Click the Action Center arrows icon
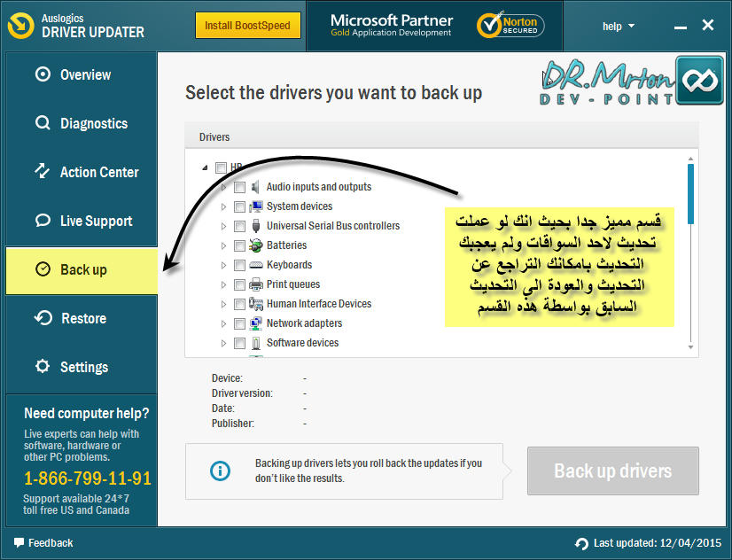 click(x=42, y=171)
